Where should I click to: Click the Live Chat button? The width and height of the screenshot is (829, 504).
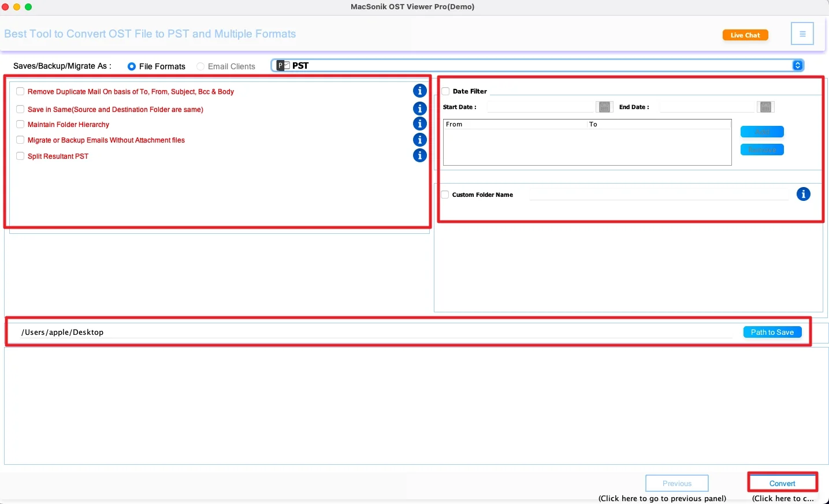(x=745, y=35)
